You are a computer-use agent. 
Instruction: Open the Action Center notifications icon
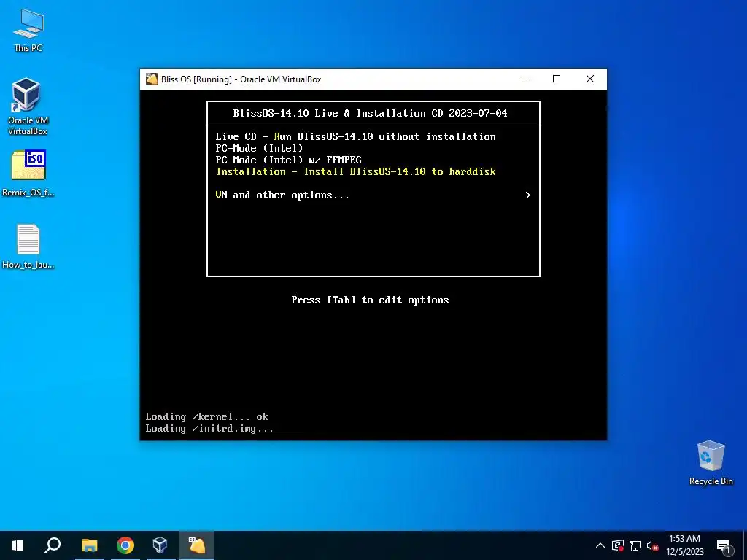[x=724, y=545]
